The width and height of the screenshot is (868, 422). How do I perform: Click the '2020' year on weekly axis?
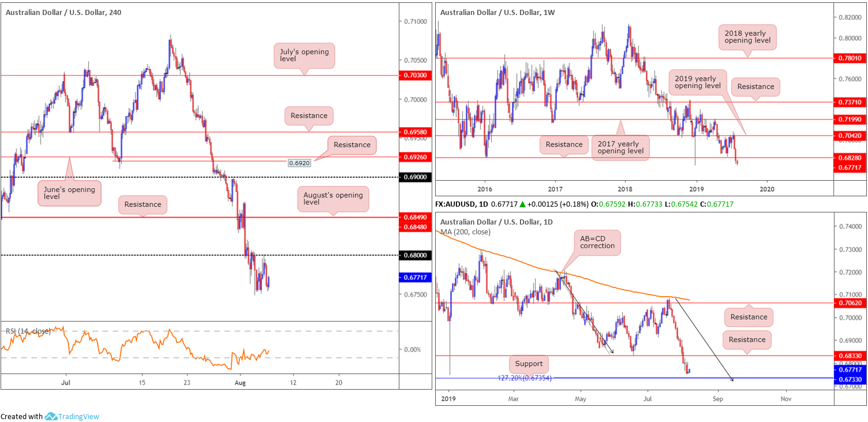(x=767, y=188)
